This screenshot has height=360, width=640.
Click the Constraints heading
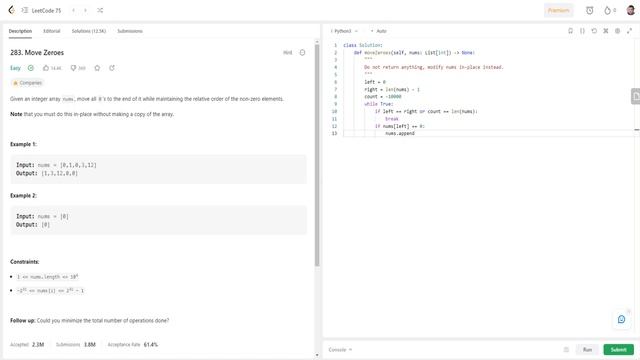(24, 262)
